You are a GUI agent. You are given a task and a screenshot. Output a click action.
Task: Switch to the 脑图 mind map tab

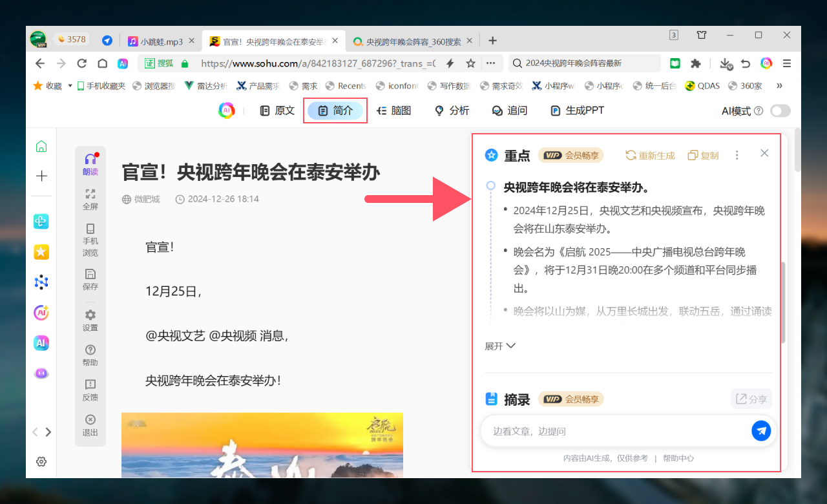(394, 110)
